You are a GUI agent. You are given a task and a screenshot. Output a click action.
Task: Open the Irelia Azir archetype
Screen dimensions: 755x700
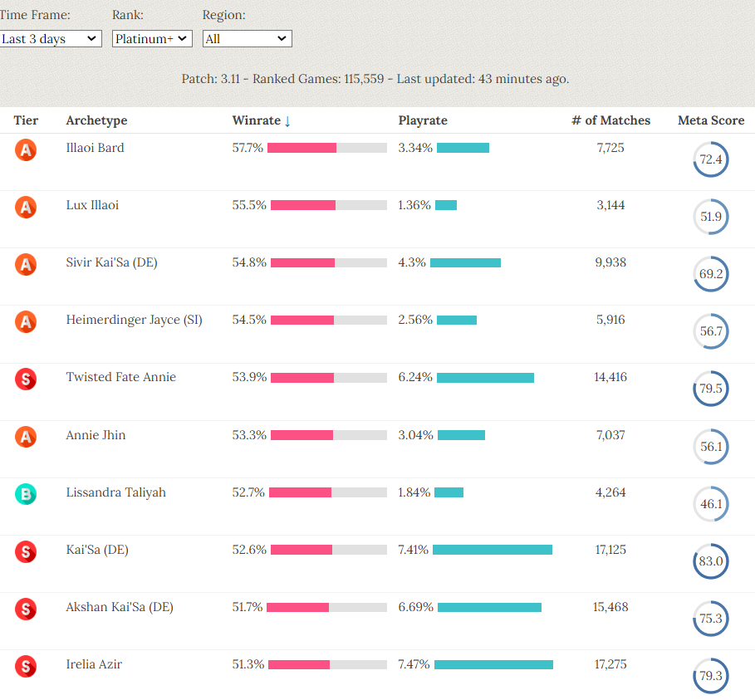(94, 664)
